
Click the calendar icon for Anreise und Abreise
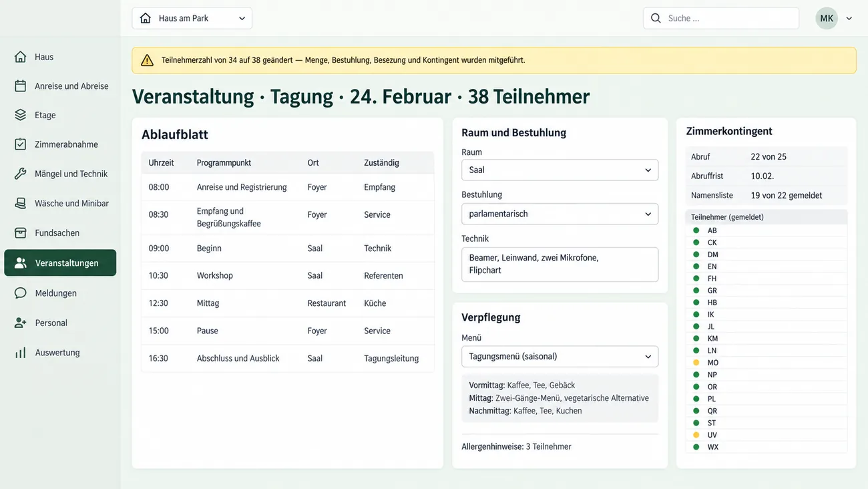coord(21,86)
